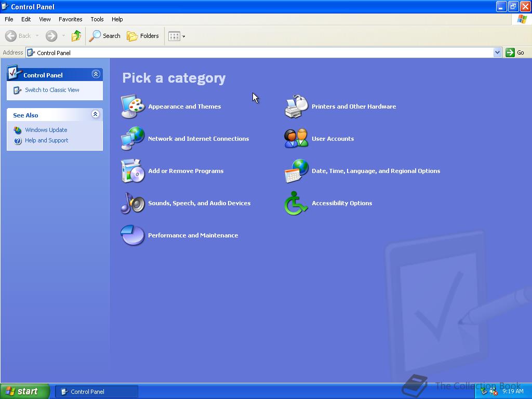Viewport: 532px width, 399px height.
Task: Open the View menu
Action: [45, 19]
